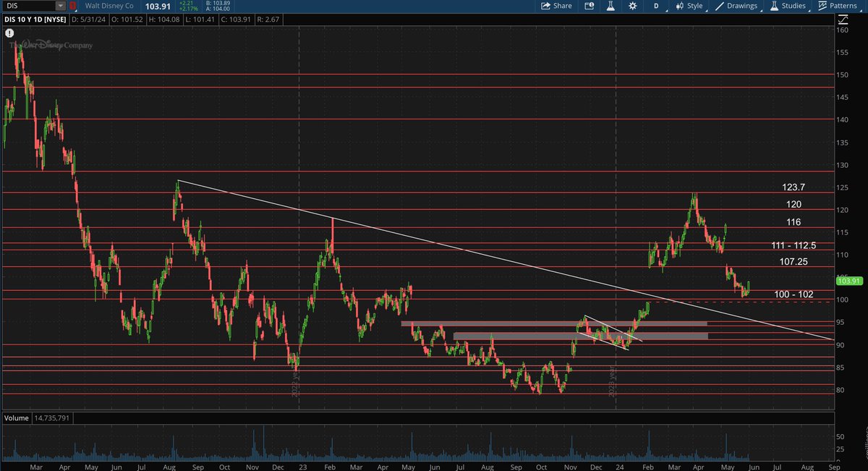Viewport: 868px width, 471px height.
Task: Click the Patterns waveform icon
Action: [x=821, y=6]
